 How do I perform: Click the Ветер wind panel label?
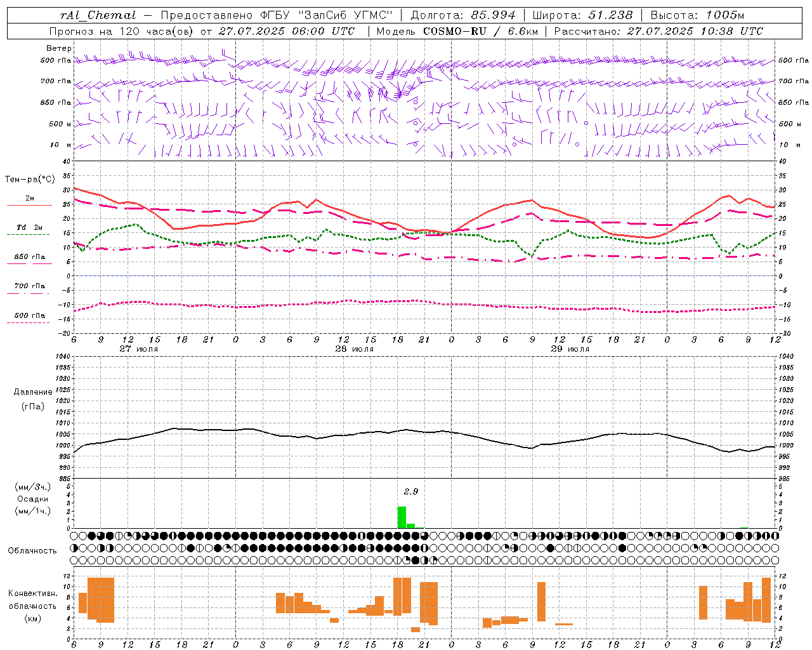[59, 48]
